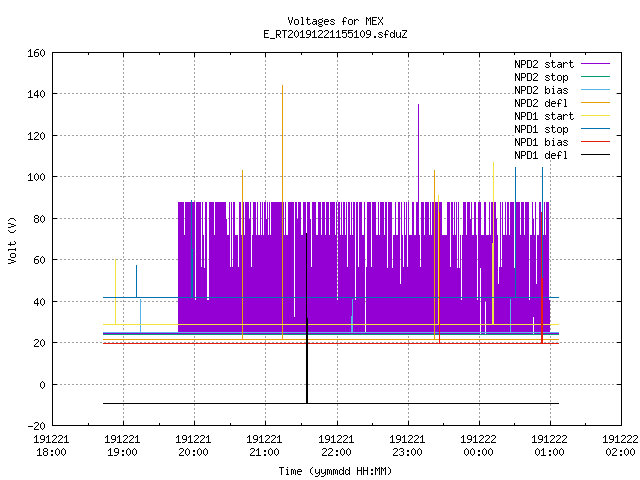Click the 60 y-axis tick label

(39, 260)
